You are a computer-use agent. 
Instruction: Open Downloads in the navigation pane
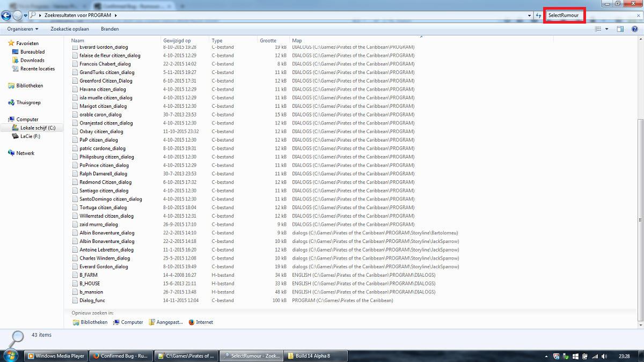click(32, 61)
